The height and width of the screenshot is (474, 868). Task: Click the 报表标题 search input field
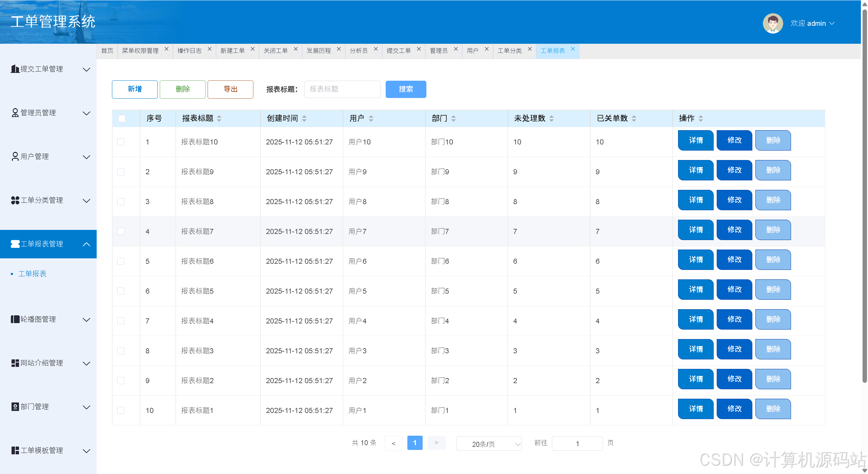(x=342, y=89)
